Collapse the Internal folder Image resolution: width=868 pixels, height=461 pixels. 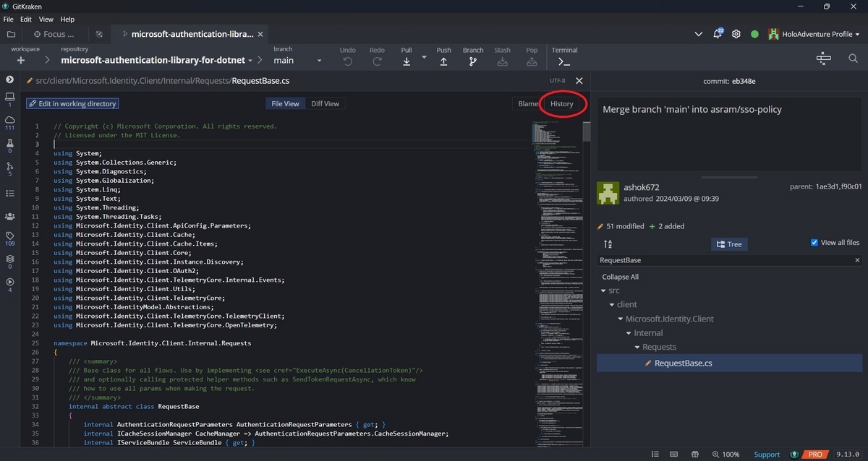(x=629, y=333)
